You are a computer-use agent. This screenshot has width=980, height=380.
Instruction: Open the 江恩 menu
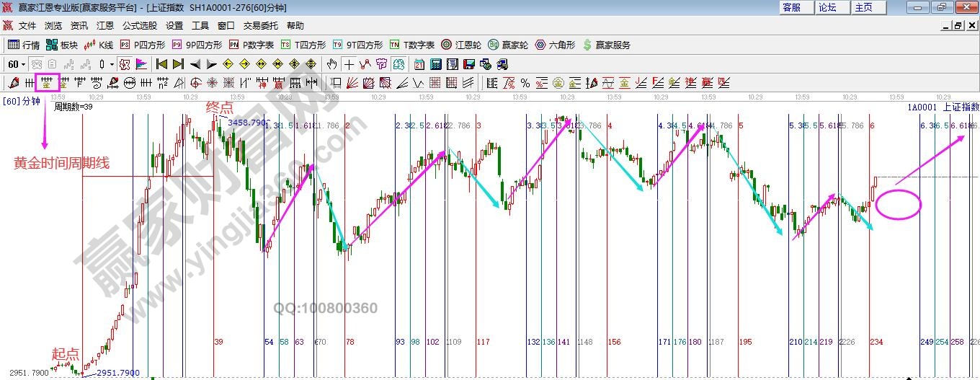point(105,25)
